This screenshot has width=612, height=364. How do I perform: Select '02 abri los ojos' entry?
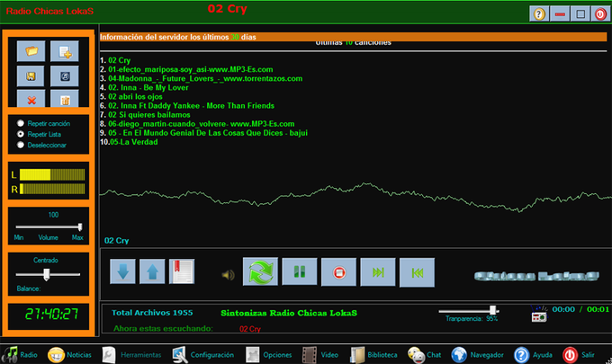(x=135, y=97)
